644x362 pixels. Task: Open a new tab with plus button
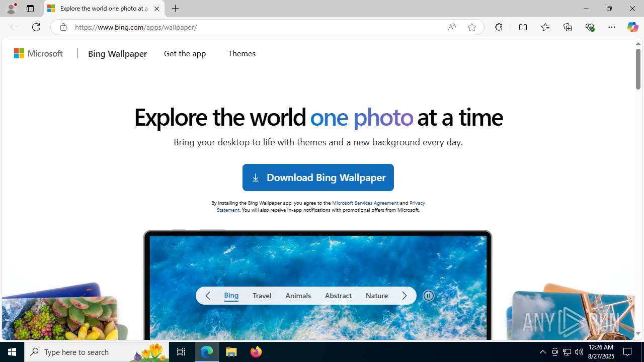click(x=175, y=9)
